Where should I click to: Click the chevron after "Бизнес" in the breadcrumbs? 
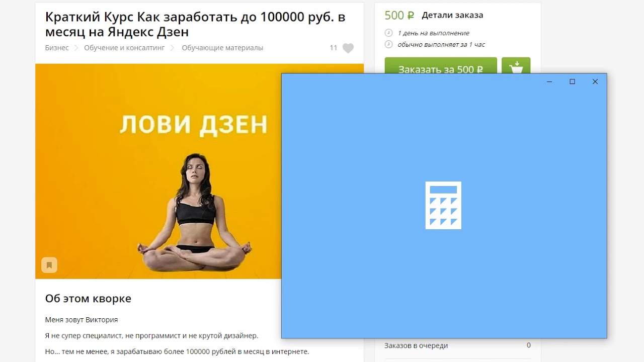click(x=76, y=48)
